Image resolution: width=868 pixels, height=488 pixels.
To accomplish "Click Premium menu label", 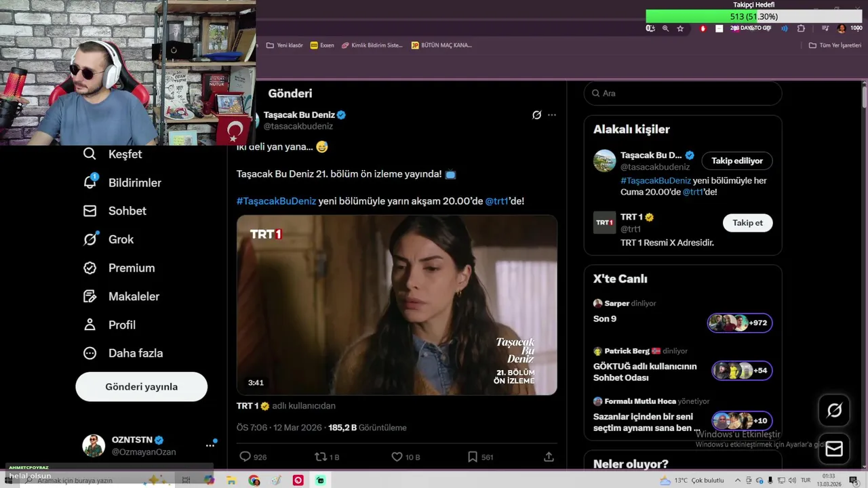I will (x=132, y=268).
